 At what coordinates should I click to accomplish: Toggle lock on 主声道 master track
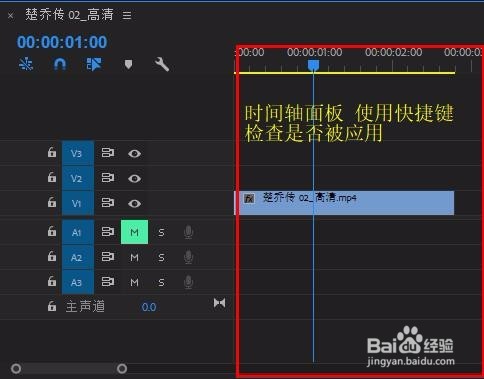[x=52, y=306]
